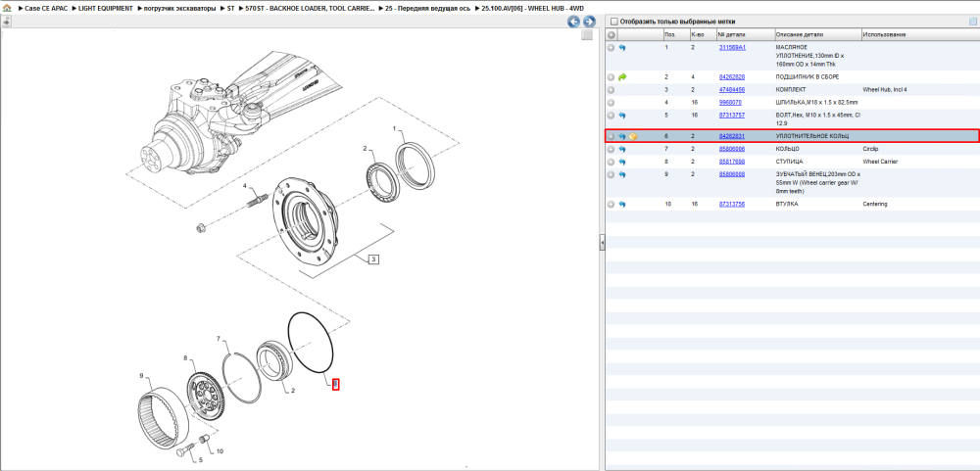This screenshot has width=980, height=471.
Task: Click blue arrow icon for ЗУБЧАТЫЙ ВЕНЕЦ row
Action: click(x=622, y=174)
